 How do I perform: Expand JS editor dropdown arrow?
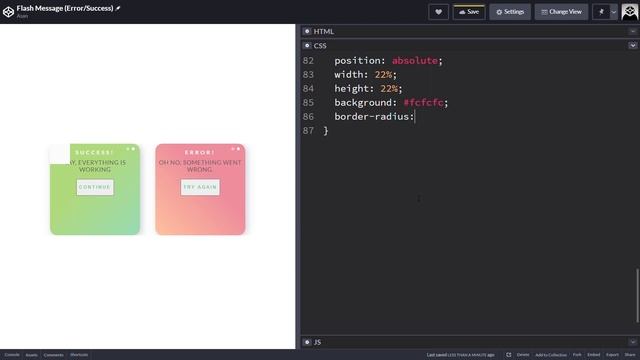coord(633,342)
